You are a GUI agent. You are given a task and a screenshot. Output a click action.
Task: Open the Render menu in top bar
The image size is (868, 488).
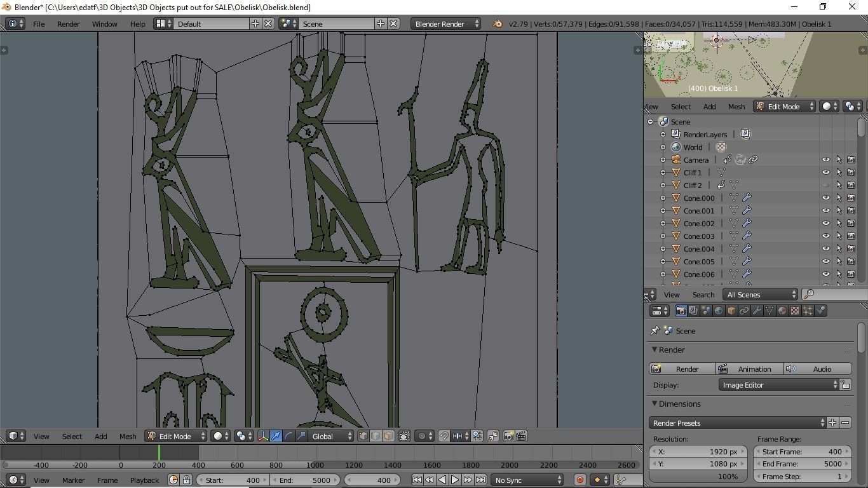(x=69, y=24)
